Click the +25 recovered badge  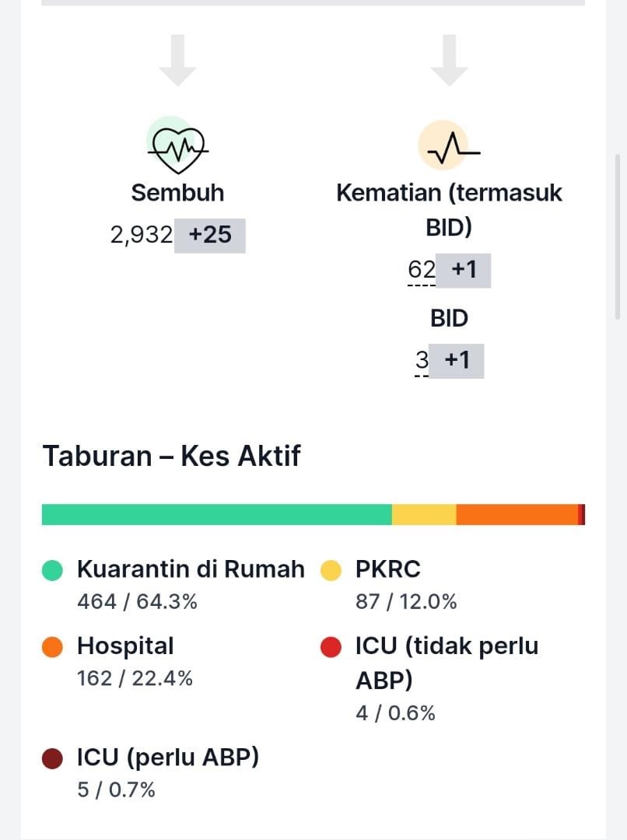(x=209, y=235)
